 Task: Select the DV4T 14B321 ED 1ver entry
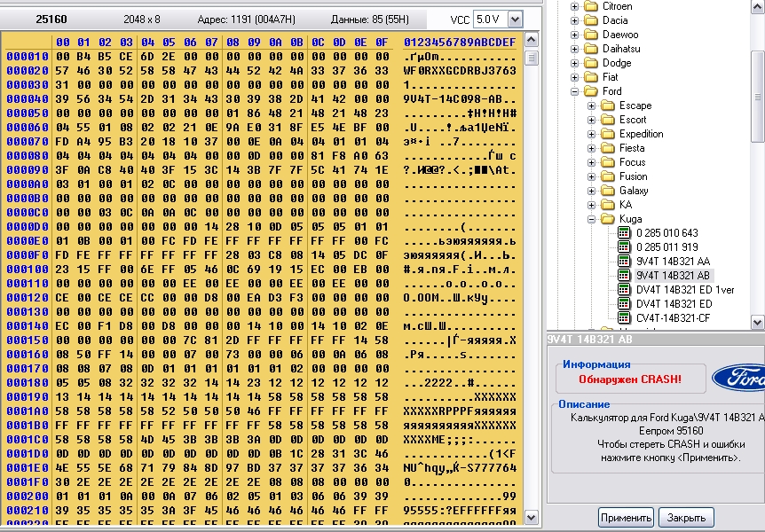[x=685, y=290]
